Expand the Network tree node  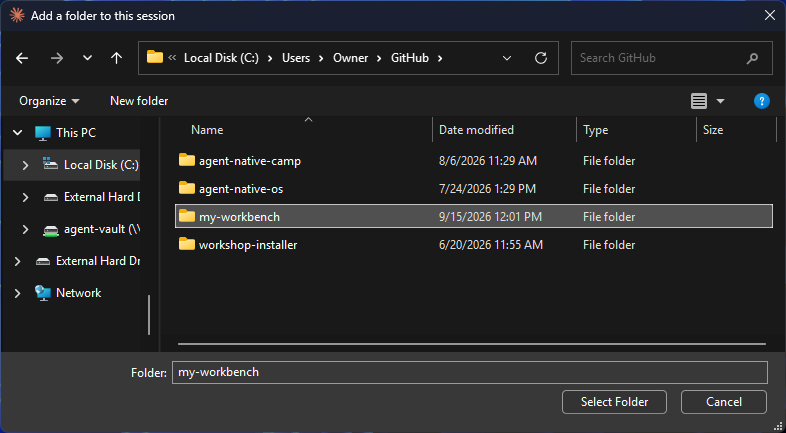pos(18,293)
